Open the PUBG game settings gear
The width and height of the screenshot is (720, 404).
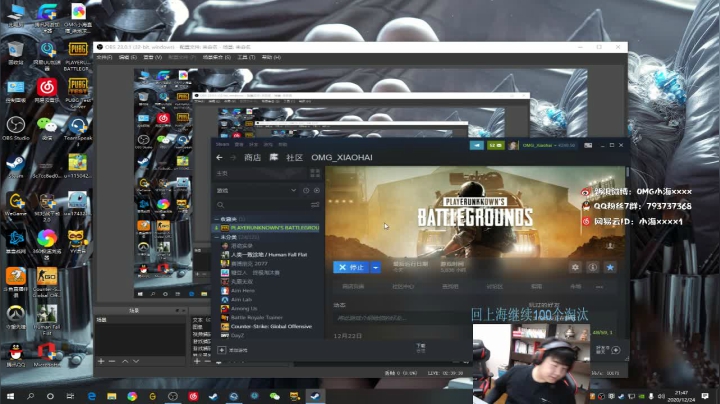click(575, 267)
